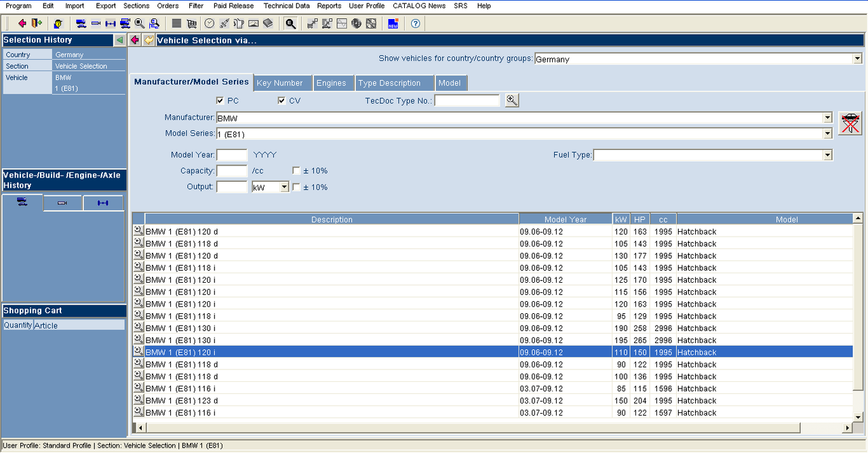The width and height of the screenshot is (868, 453).
Task: Click the clock icon in toolbar
Action: 210,24
